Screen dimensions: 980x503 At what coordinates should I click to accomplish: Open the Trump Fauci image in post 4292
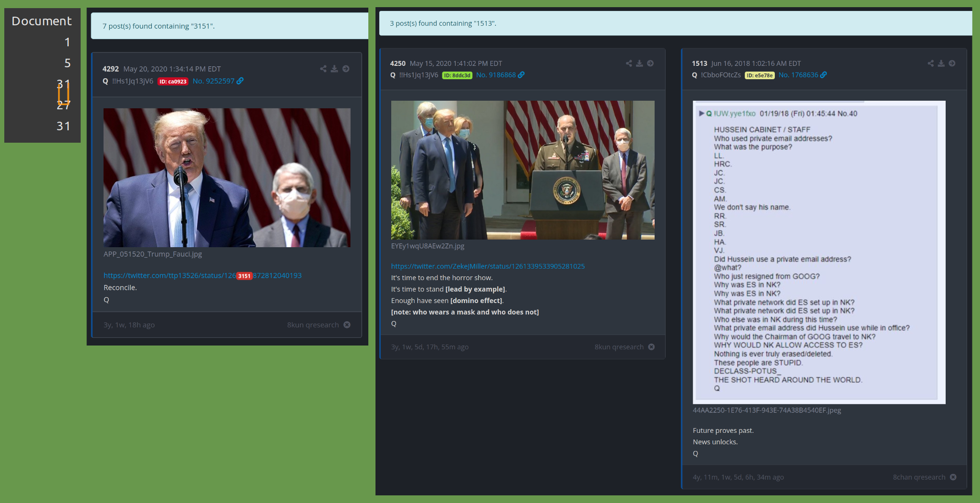click(x=227, y=178)
